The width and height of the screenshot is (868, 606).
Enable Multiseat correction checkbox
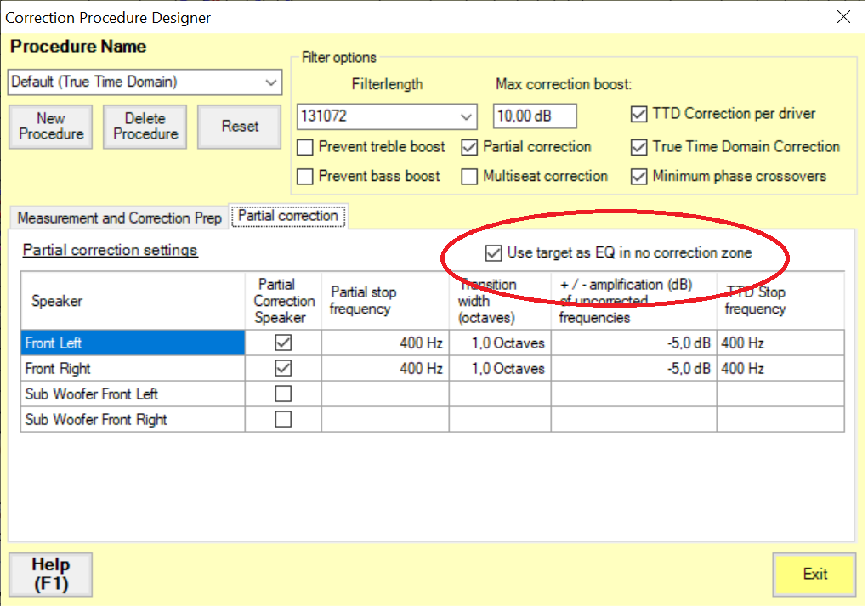click(469, 177)
